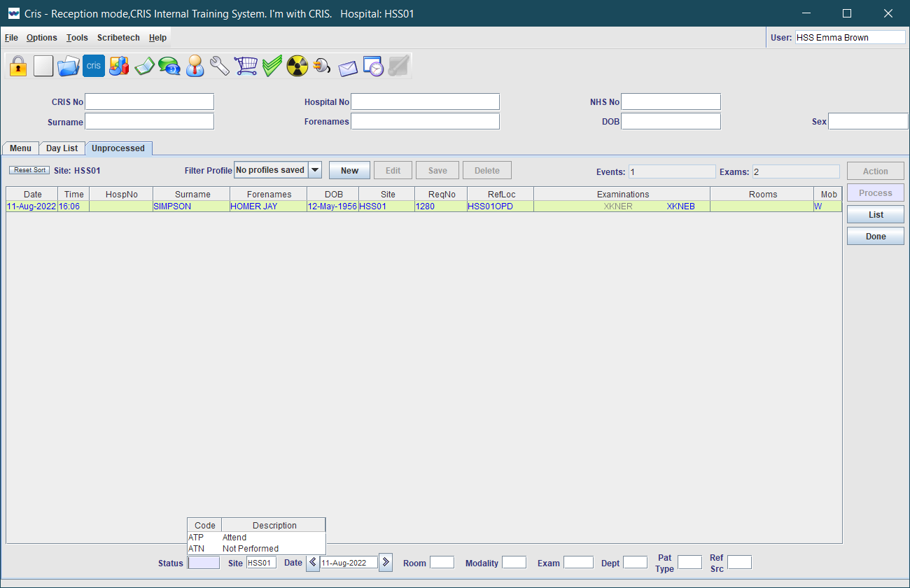The width and height of the screenshot is (910, 588).
Task: Click the Dept filter field
Action: tap(635, 562)
